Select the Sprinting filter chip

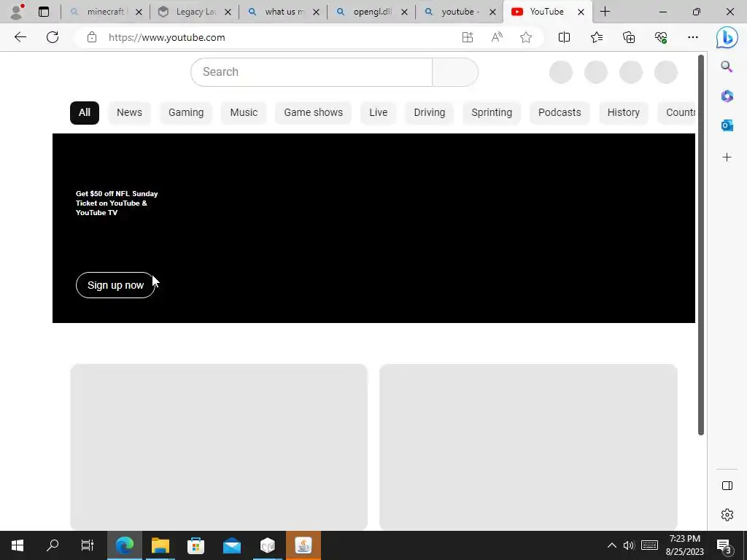coord(492,113)
